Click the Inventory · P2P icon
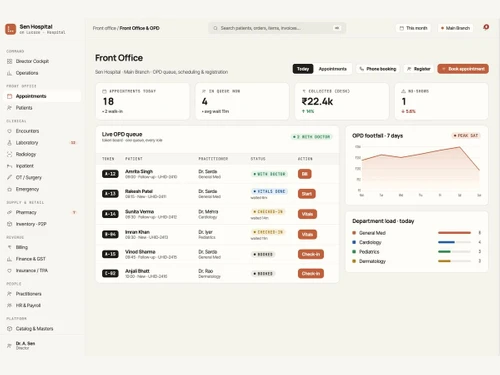The height and width of the screenshot is (375, 500). tap(9, 224)
